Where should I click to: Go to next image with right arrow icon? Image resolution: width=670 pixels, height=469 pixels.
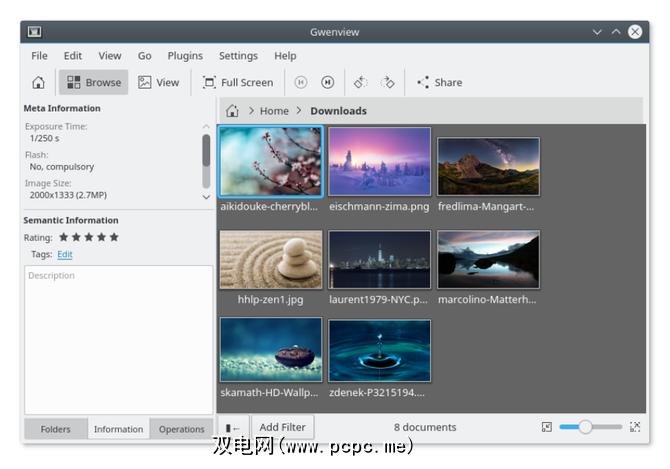328,83
